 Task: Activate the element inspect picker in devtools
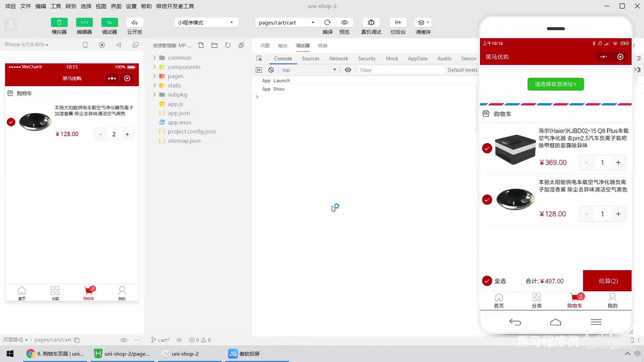(259, 59)
